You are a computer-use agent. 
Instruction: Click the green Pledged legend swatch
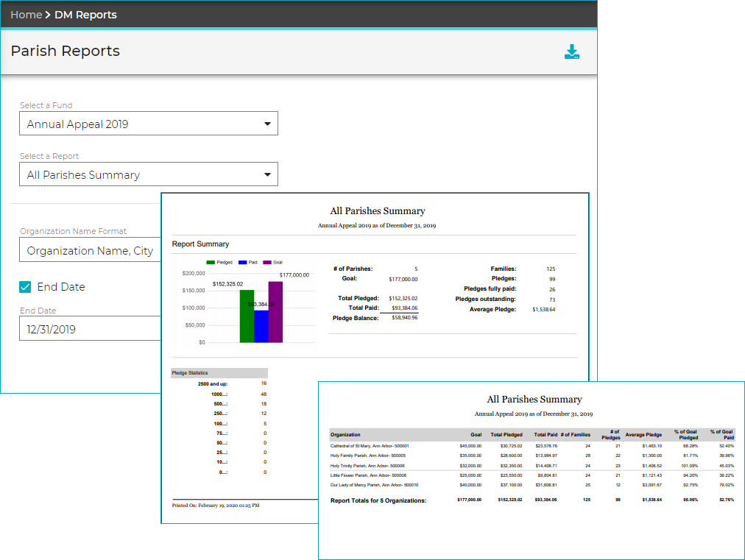(x=211, y=262)
